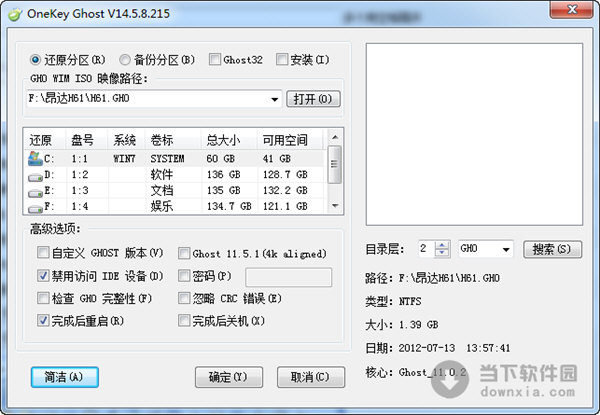Click the WIN7 system cell

(124, 159)
